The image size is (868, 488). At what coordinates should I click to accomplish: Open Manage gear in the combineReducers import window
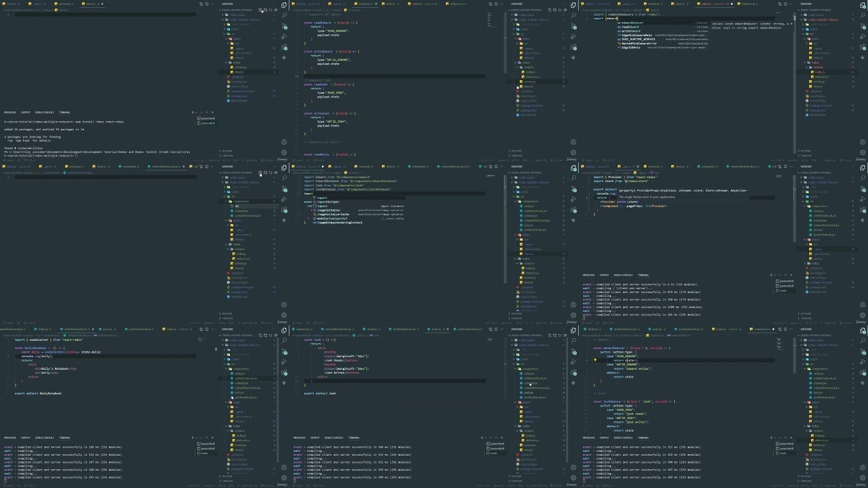(863, 153)
